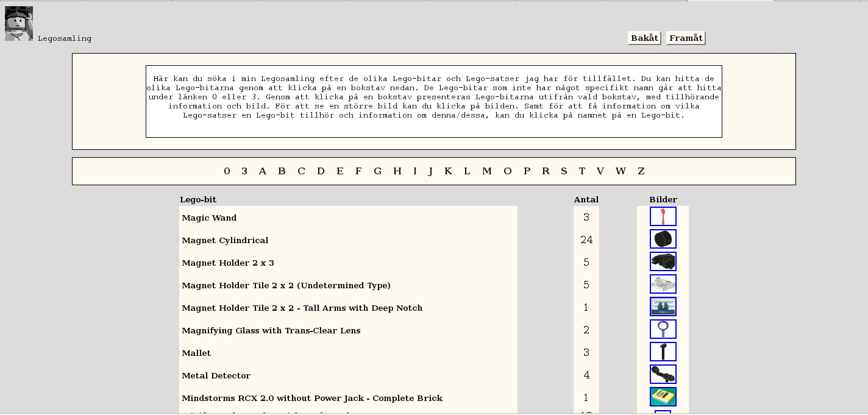This screenshot has width=868, height=415.
Task: Click the quantity 24 for Magnet Cylindrical
Action: (x=586, y=240)
